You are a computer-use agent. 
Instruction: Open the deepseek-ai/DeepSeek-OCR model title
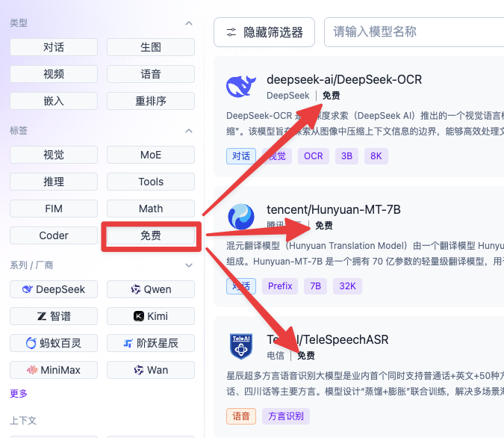click(x=344, y=79)
